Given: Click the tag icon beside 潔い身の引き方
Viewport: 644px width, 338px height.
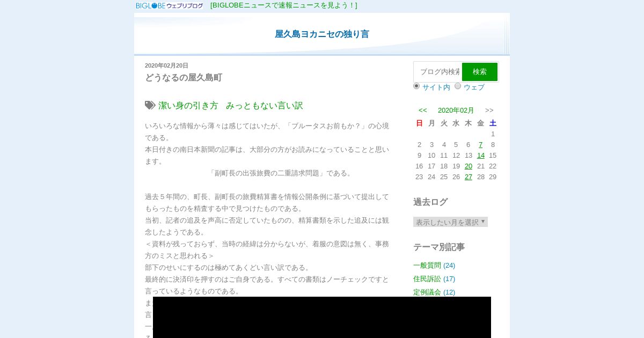Looking at the screenshot, I should (150, 105).
